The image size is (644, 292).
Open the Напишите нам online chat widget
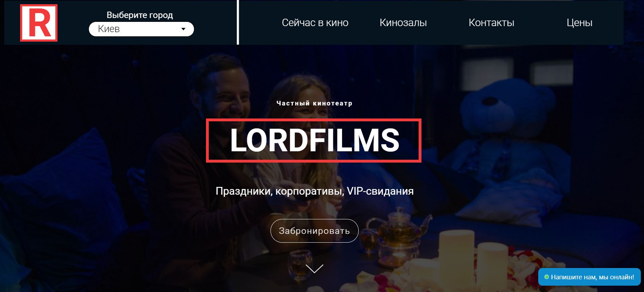click(x=589, y=277)
